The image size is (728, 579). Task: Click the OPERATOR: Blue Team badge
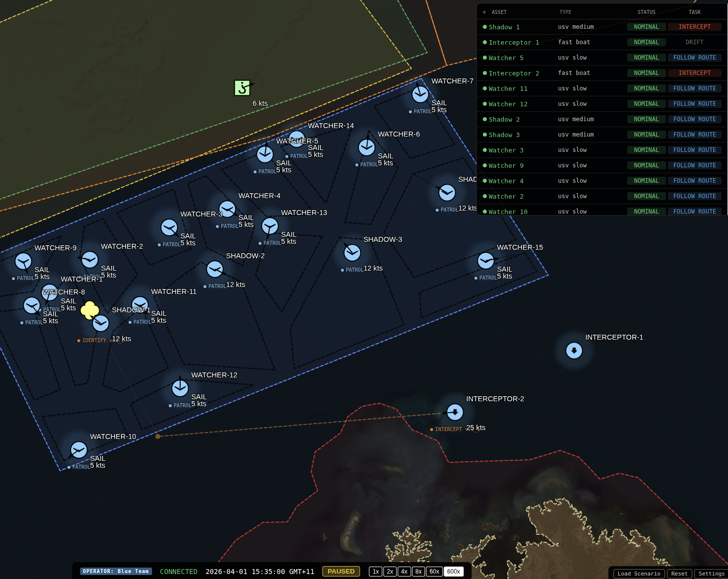(116, 572)
